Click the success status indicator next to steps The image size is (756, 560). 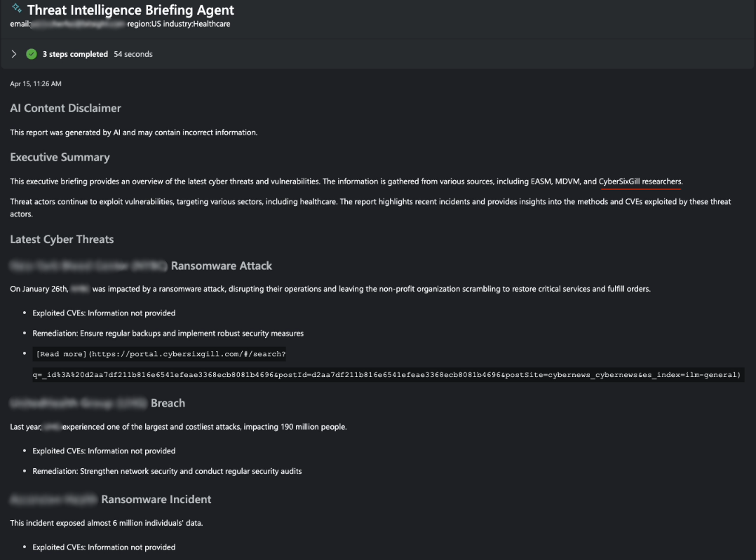(31, 53)
